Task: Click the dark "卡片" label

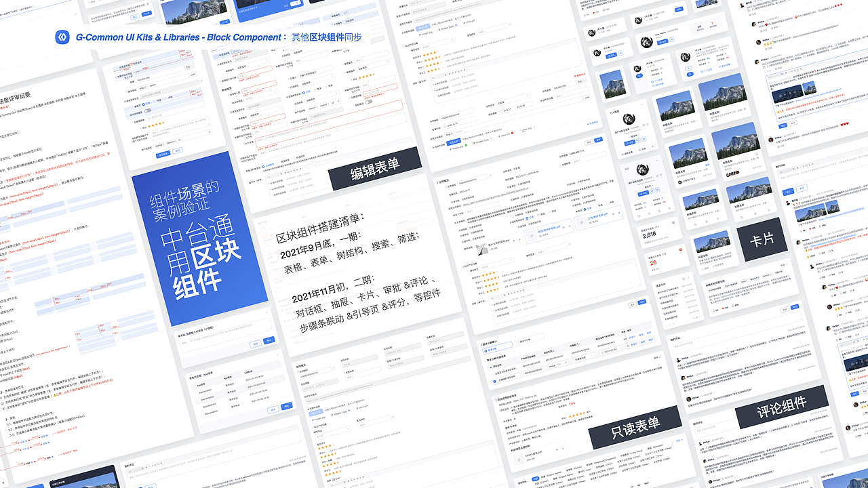Action: (x=762, y=240)
